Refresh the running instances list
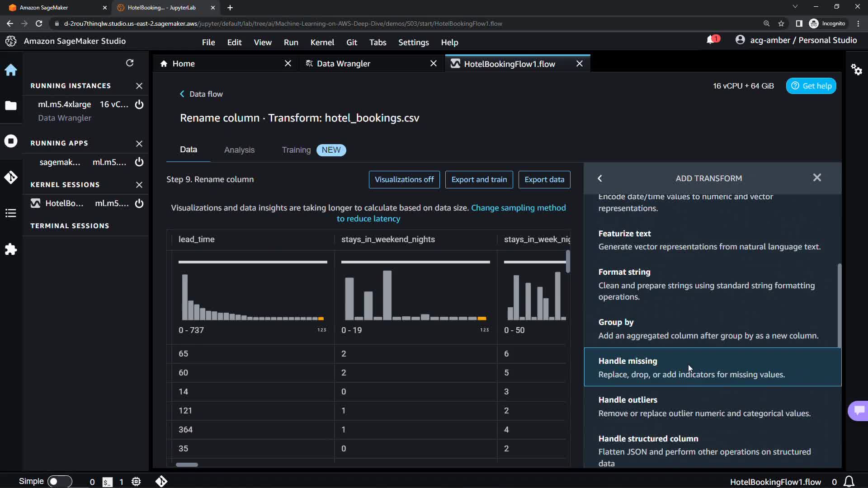Image resolution: width=868 pixels, height=488 pixels. 130,63
